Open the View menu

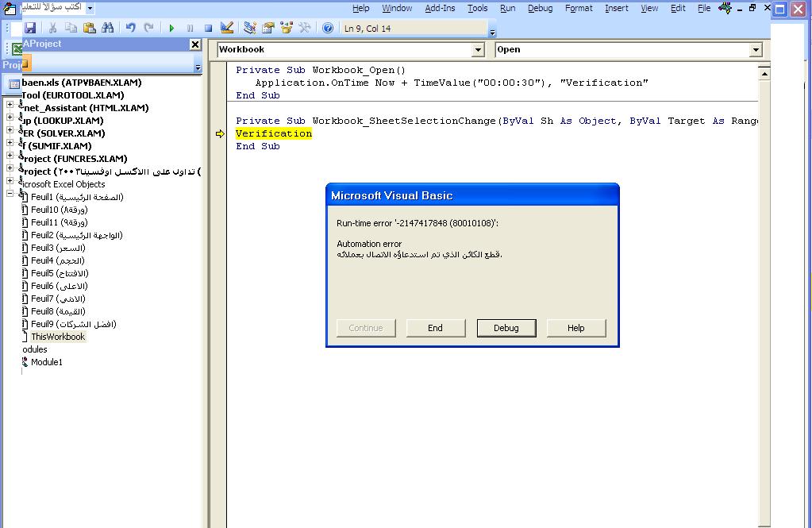pyautogui.click(x=649, y=8)
